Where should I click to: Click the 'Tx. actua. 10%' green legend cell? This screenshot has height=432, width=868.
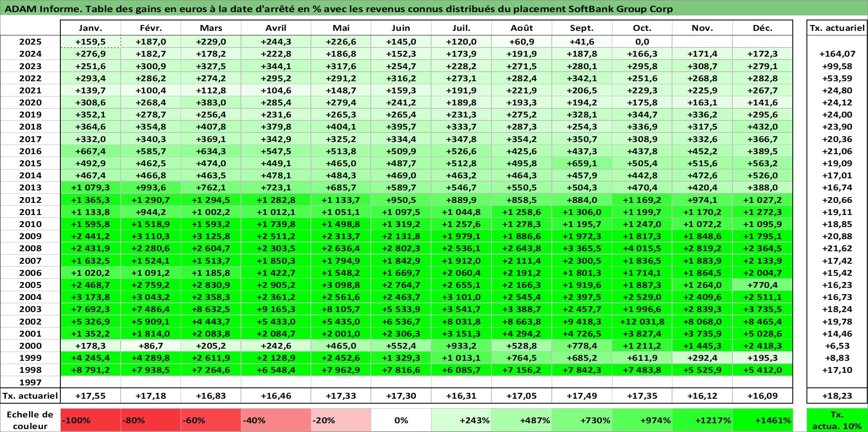tap(837, 420)
